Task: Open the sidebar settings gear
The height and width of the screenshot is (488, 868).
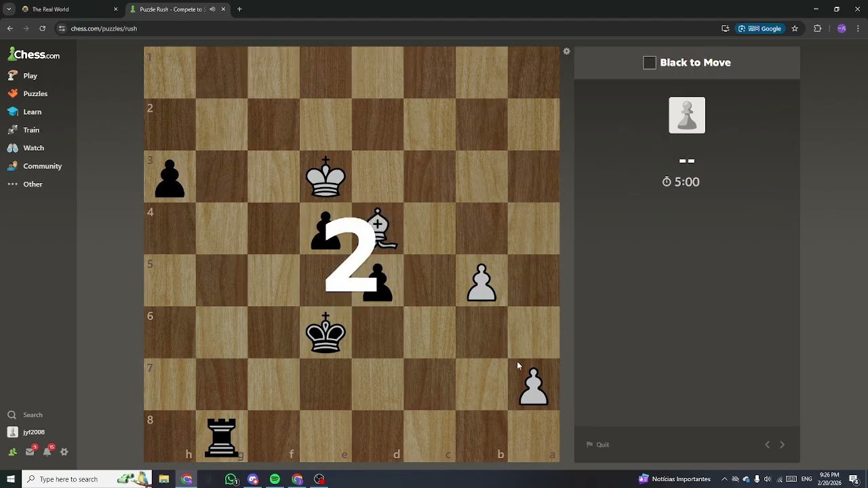Action: tap(64, 452)
